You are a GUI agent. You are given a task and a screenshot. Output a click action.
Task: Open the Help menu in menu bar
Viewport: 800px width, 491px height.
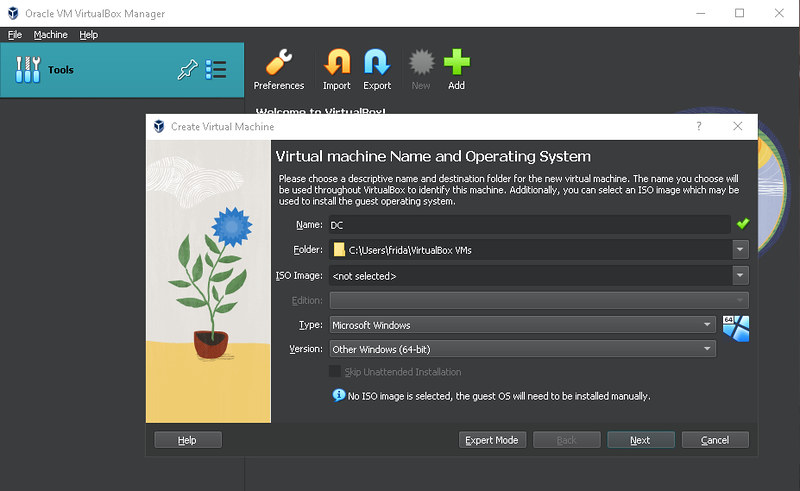point(88,35)
